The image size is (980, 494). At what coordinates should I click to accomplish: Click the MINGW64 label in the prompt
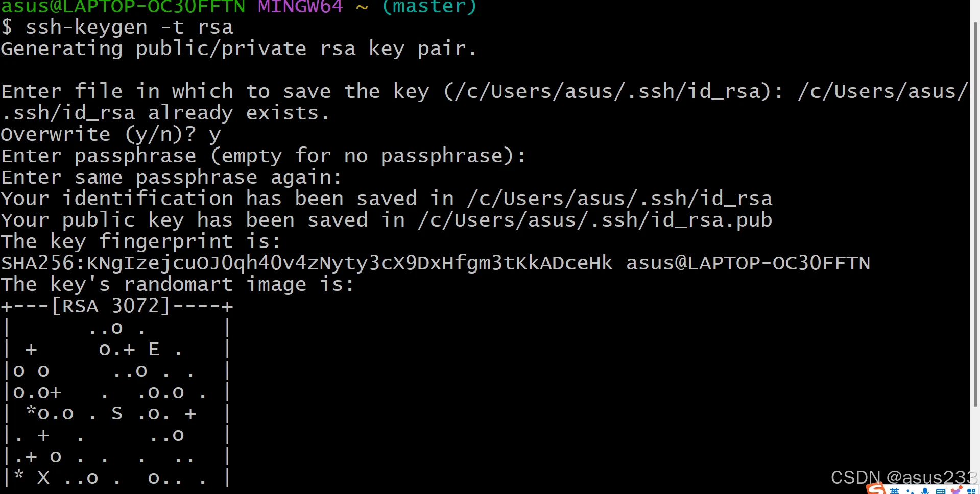click(300, 7)
